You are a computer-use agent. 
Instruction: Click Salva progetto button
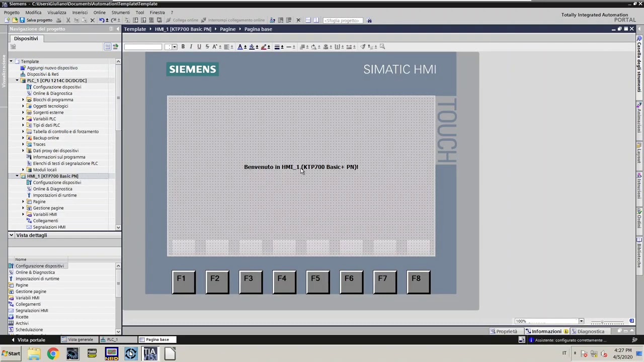[36, 20]
